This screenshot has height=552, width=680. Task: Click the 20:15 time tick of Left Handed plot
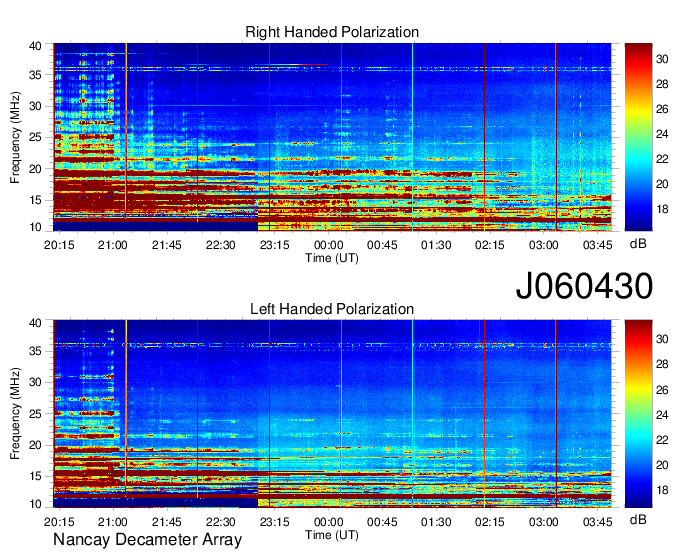[59, 522]
